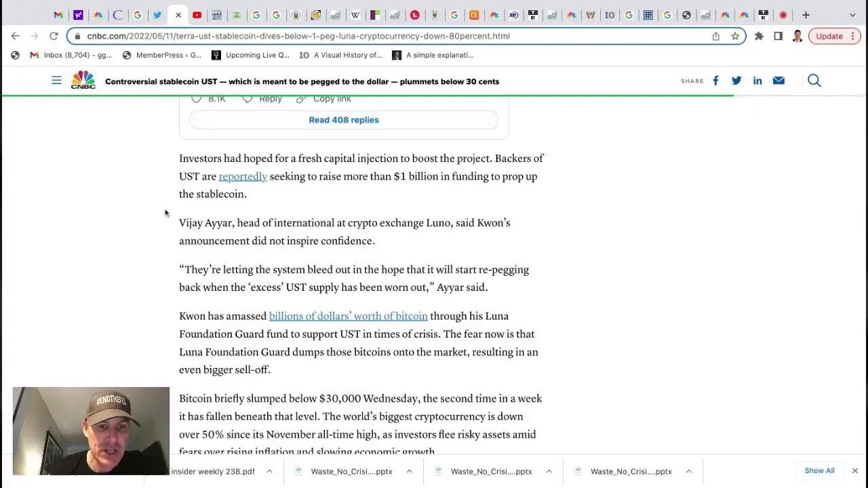Switch to the Yahoo tab

[x=78, y=15]
